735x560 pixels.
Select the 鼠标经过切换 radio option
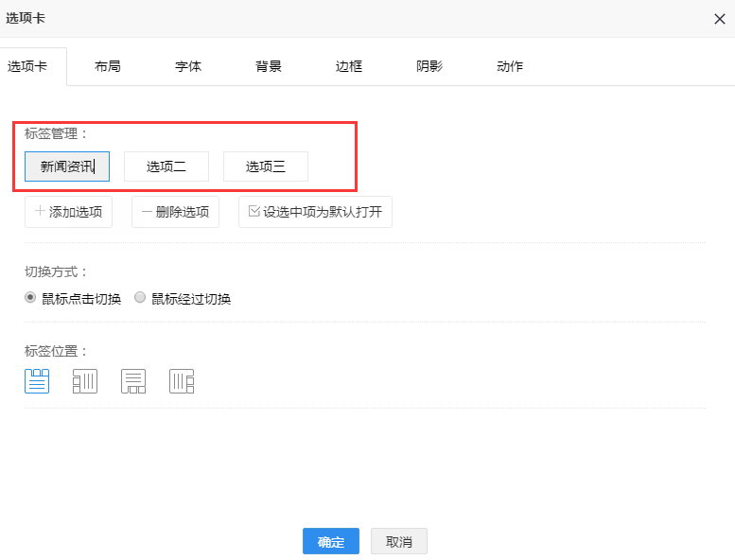[x=140, y=298]
